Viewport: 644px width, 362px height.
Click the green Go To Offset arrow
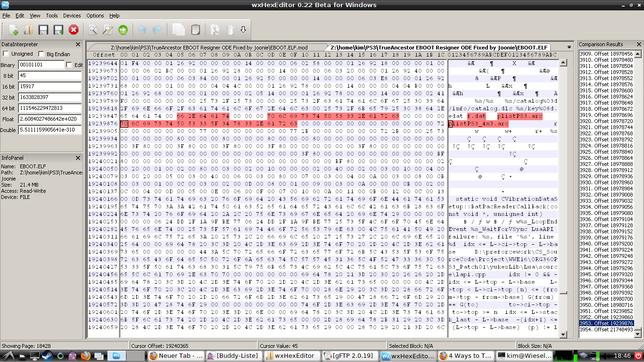point(123,30)
